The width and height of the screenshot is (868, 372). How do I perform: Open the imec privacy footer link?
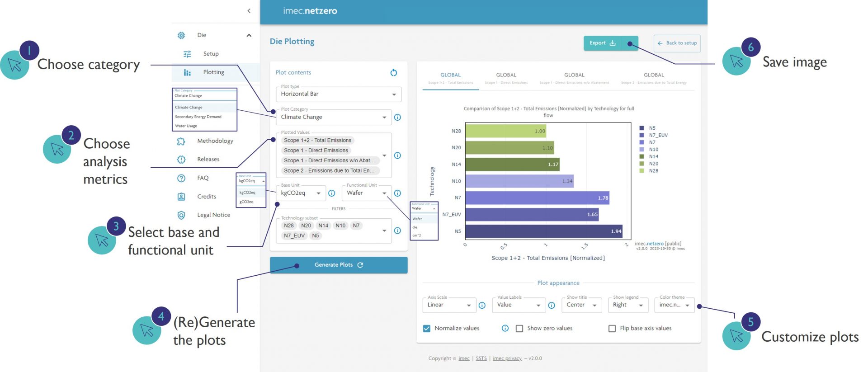(507, 358)
